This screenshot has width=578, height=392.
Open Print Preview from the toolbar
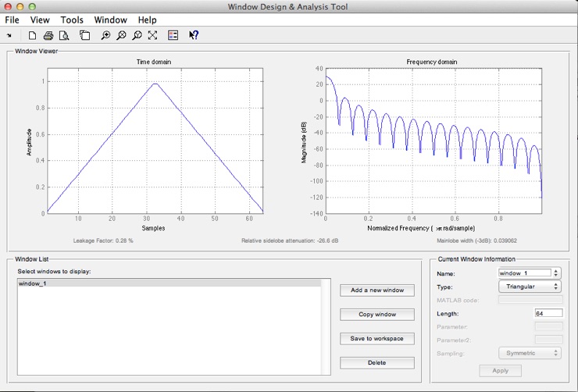(x=64, y=35)
